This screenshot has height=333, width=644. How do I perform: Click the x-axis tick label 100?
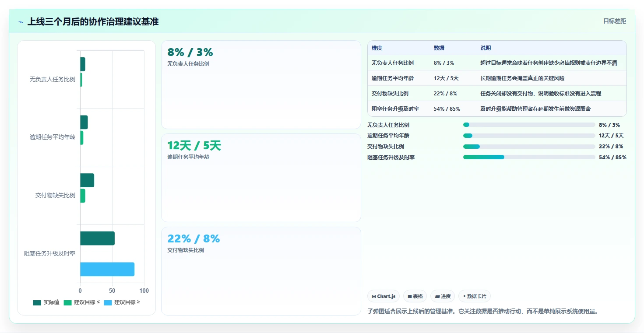(x=144, y=291)
